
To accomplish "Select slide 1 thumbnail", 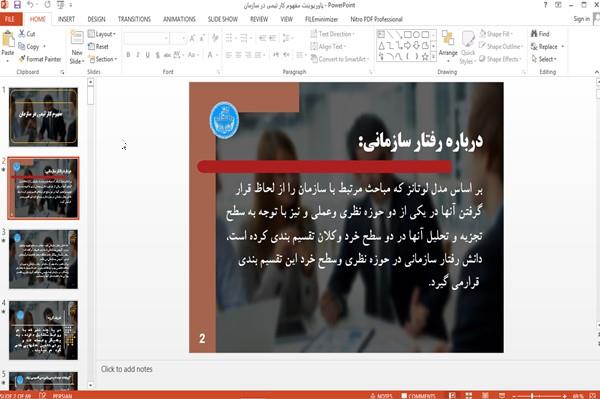I will point(43,117).
